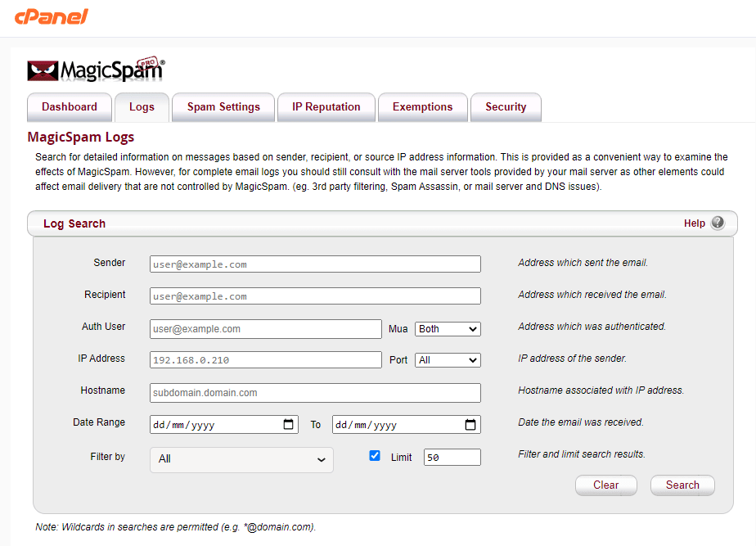Click the MagicSpam PRO logo
Viewport: 756px width, 546px height.
click(97, 69)
